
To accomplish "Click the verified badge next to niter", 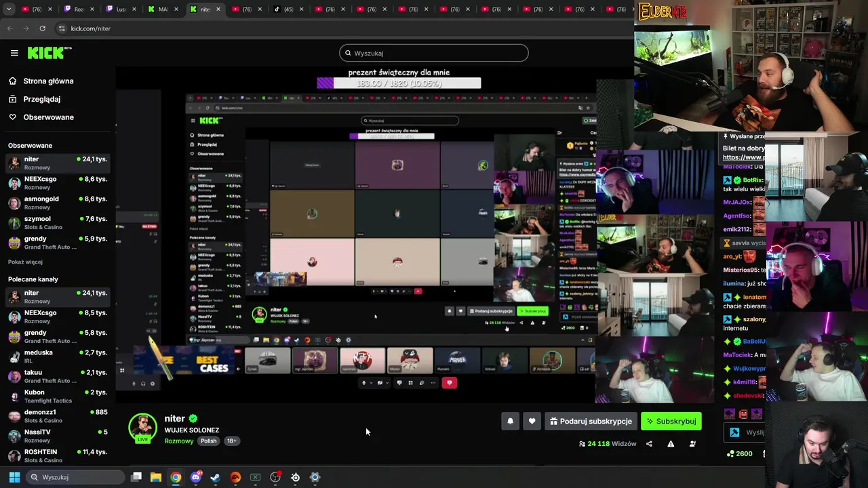I will click(x=193, y=419).
